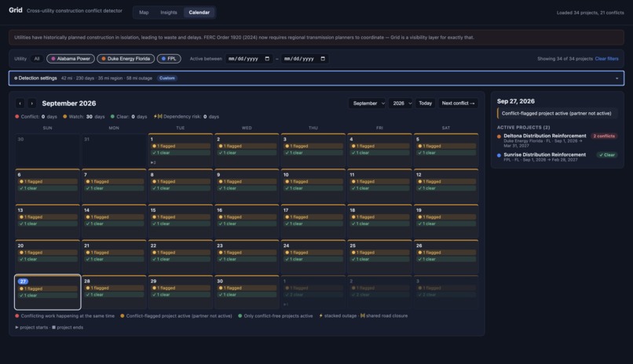Select October 1 dimmed calendar day
The image size is (633, 364).
click(313, 293)
